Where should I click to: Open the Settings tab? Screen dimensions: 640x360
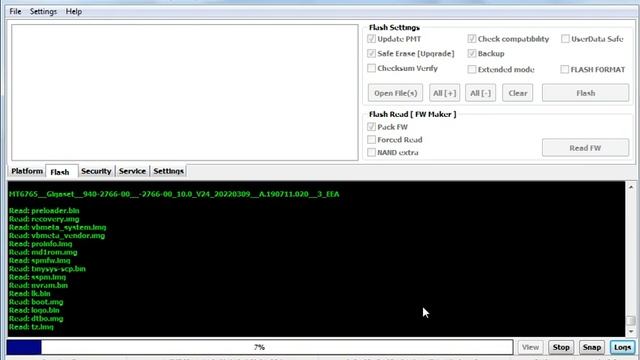tap(168, 171)
